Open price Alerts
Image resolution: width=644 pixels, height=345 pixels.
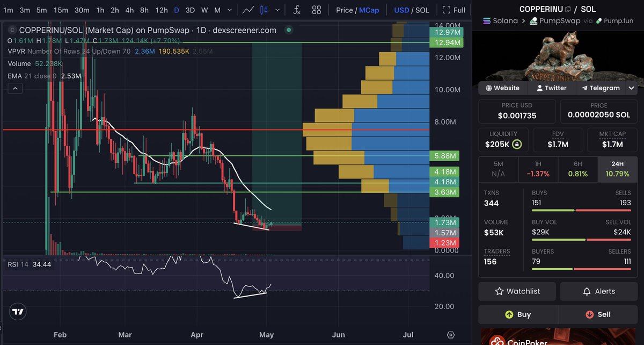pos(599,291)
